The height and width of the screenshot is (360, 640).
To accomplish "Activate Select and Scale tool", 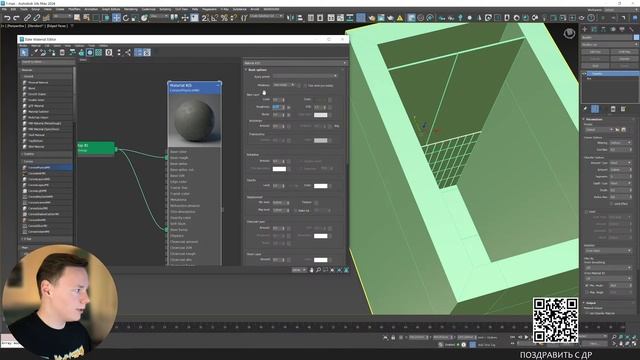I will click(135, 18).
